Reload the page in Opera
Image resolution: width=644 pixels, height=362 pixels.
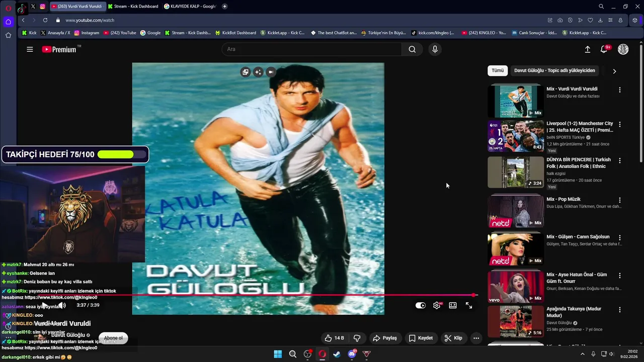[45, 20]
